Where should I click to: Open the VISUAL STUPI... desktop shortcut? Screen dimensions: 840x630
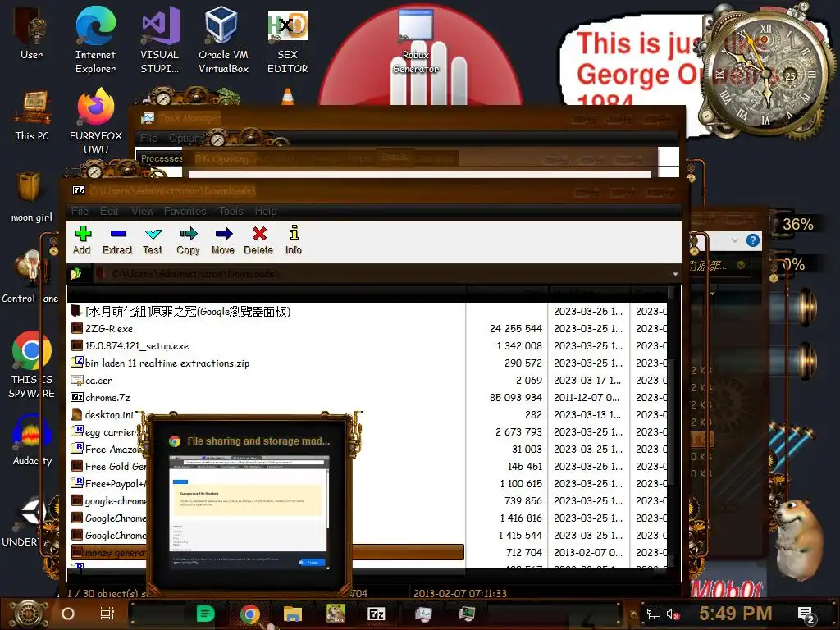160,39
